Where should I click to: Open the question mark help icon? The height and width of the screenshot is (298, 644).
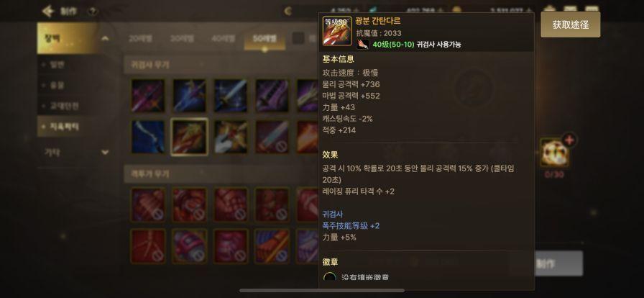click(92, 12)
